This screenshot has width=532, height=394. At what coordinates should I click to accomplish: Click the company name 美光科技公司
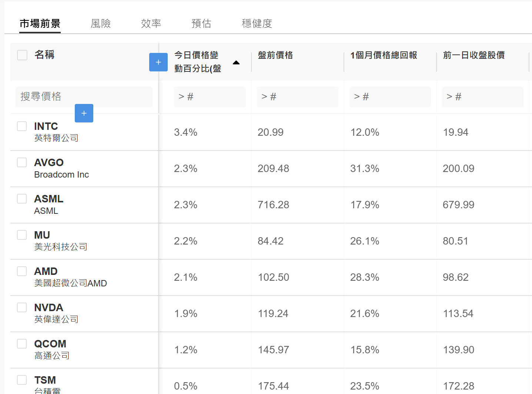point(61,247)
